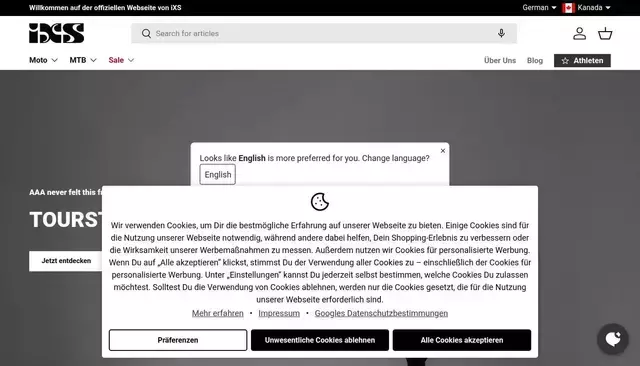Expand the Sale menu
This screenshot has height=366, width=640.
tap(121, 60)
